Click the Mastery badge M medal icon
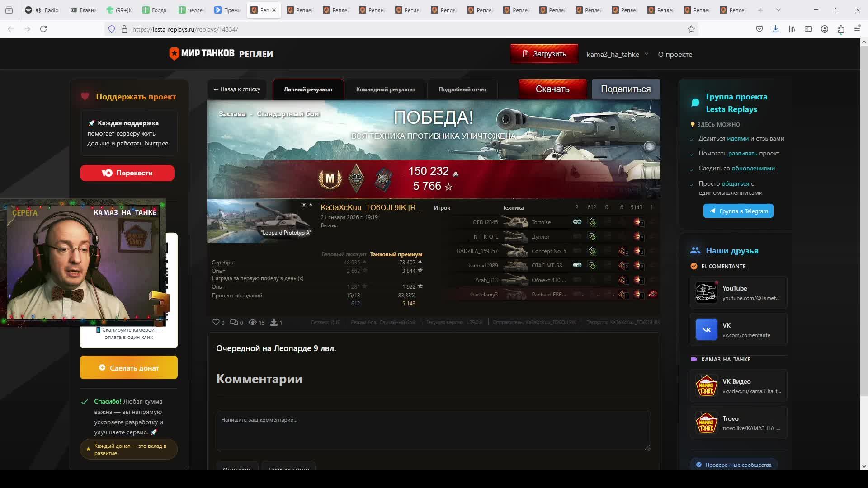 pyautogui.click(x=330, y=179)
